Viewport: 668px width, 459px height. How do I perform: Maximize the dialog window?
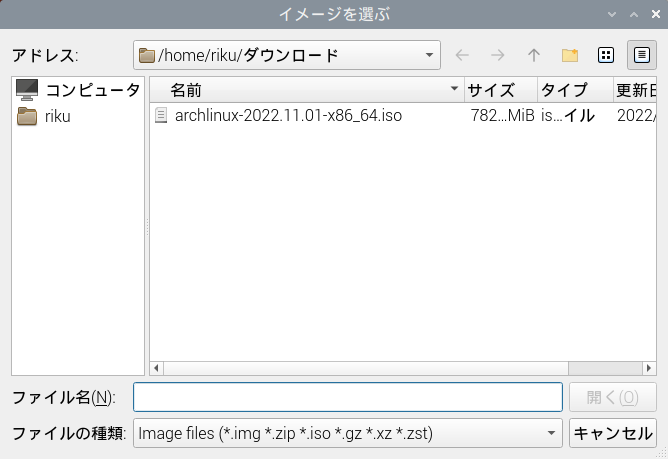[634, 14]
